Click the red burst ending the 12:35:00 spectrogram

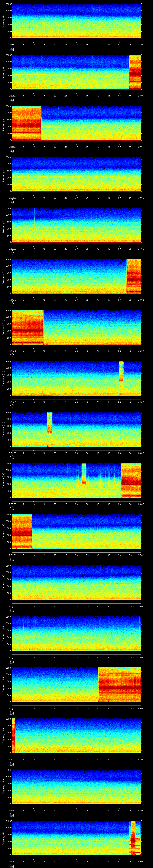tap(131, 480)
